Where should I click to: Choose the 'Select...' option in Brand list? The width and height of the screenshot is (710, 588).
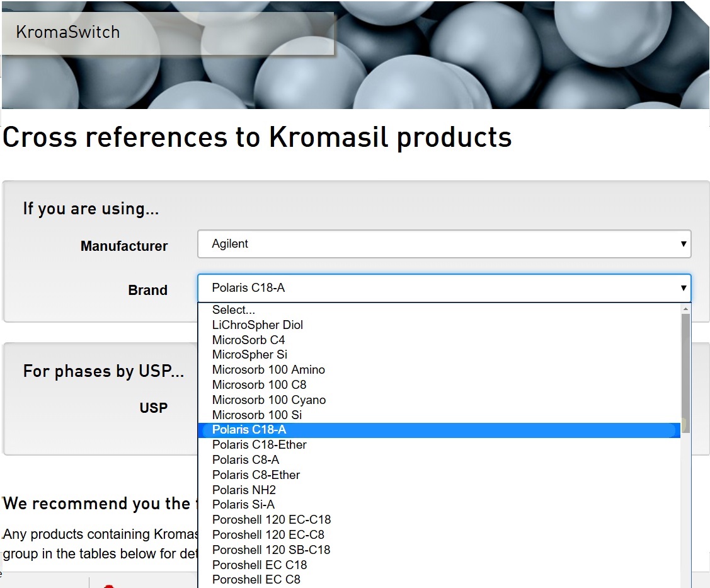[x=439, y=310]
